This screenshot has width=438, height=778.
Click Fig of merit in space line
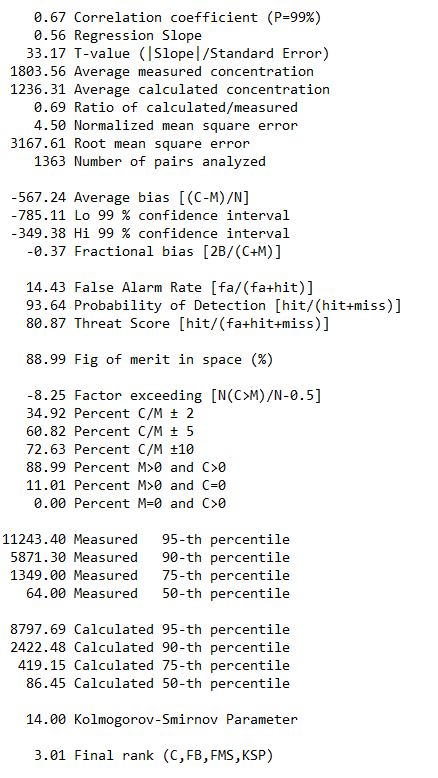150,360
